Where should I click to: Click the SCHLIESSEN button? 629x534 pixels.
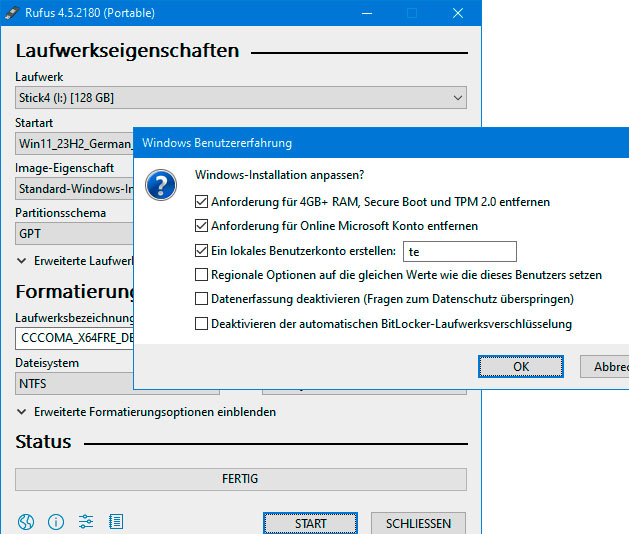tap(418, 523)
